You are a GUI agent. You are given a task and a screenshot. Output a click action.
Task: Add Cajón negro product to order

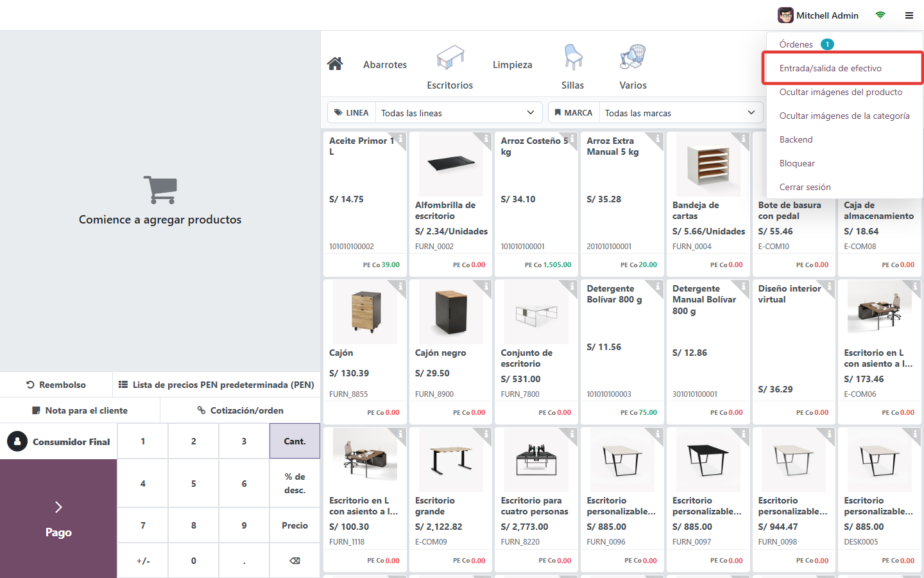(450, 352)
